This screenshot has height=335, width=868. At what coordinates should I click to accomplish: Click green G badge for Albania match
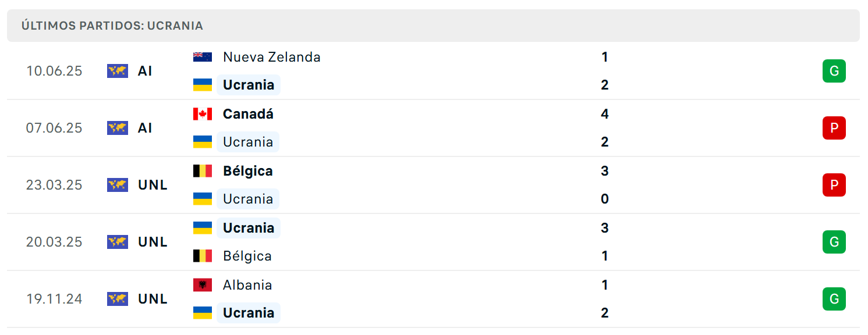coord(834,299)
